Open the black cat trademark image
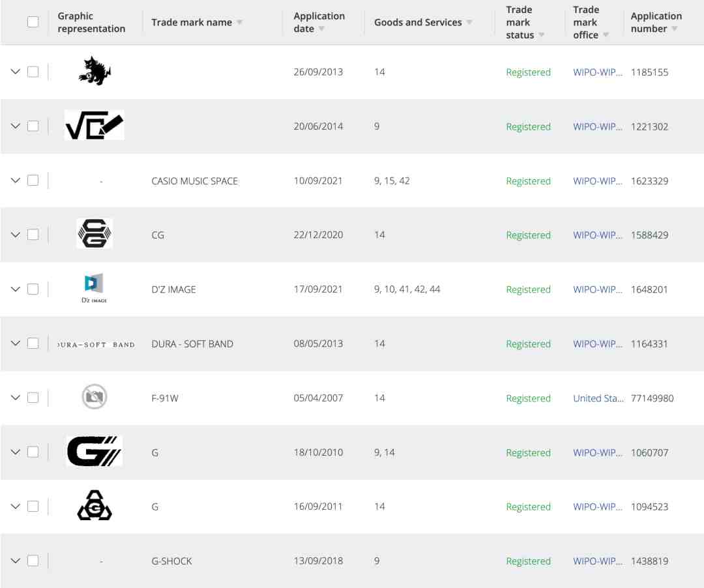Image resolution: width=704 pixels, height=588 pixels. (95, 71)
